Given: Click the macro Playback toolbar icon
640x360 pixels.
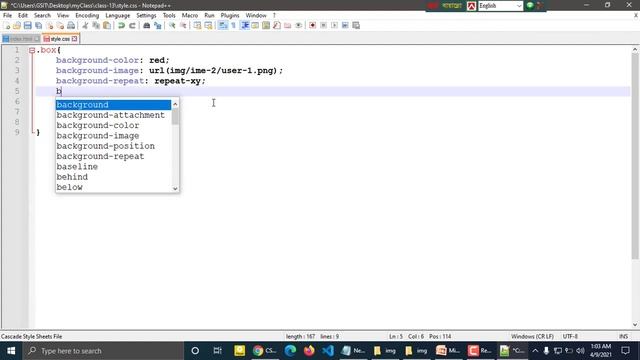Looking at the screenshot, I should (334, 25).
